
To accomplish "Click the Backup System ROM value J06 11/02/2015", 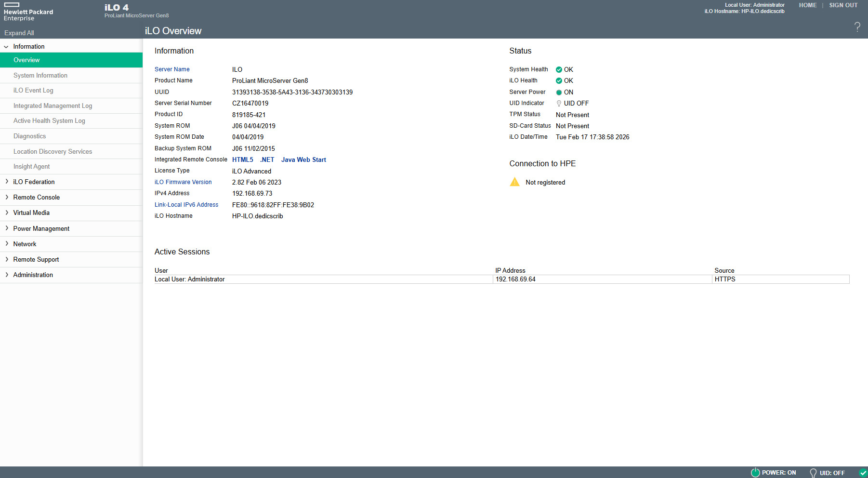I will [253, 148].
